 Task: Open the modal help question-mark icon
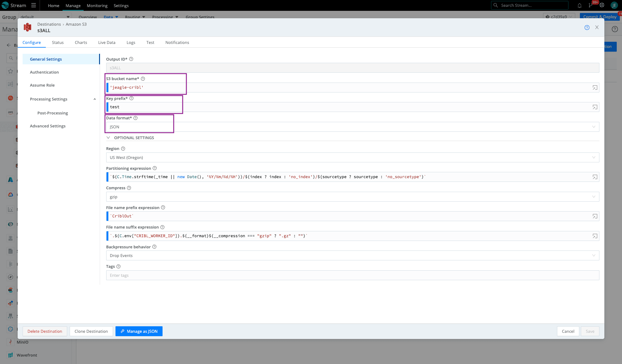pyautogui.click(x=587, y=28)
